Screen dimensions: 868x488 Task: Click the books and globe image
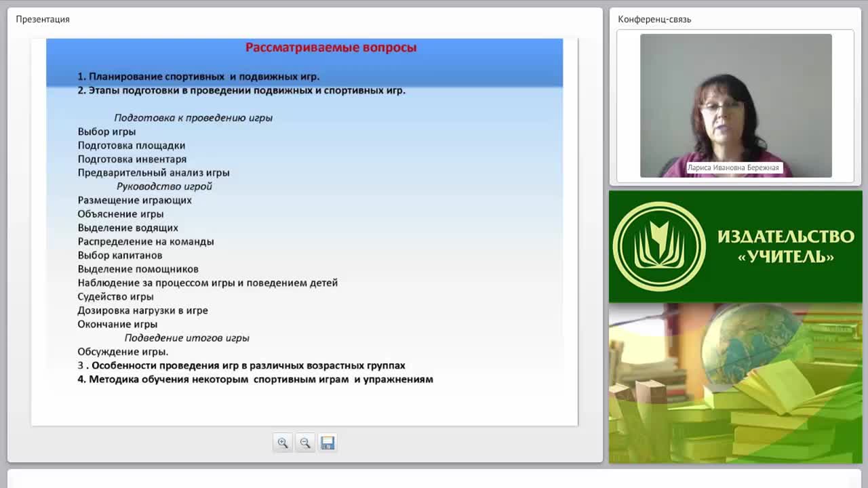736,383
